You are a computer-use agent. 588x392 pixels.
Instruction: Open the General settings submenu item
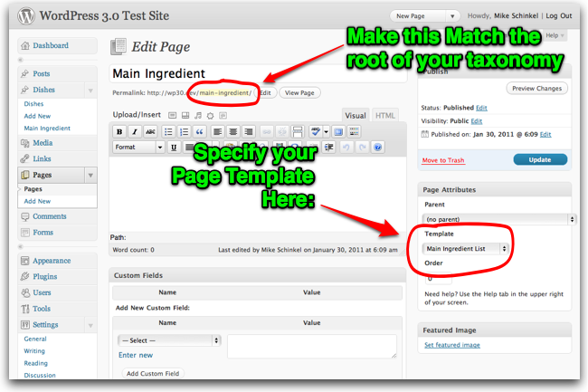click(x=35, y=339)
